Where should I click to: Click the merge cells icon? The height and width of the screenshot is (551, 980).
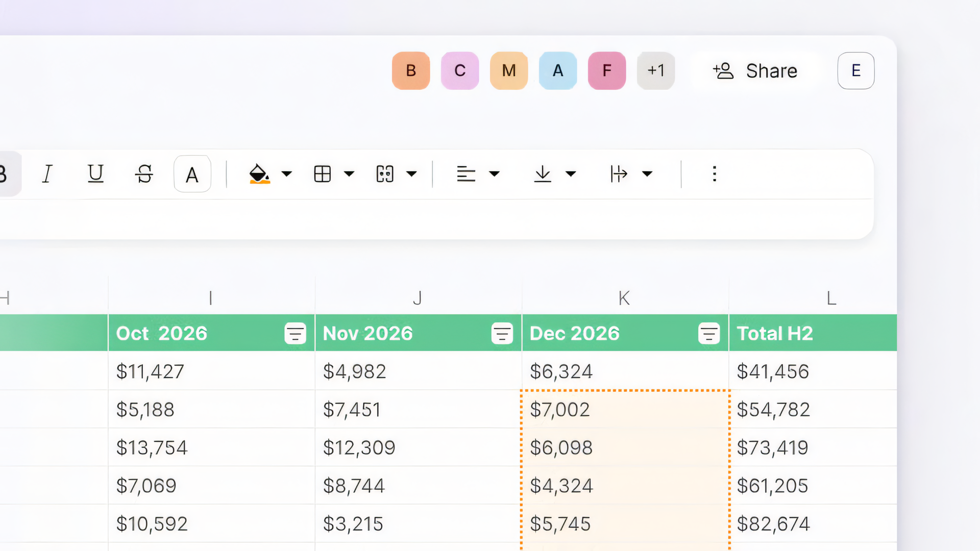point(385,174)
